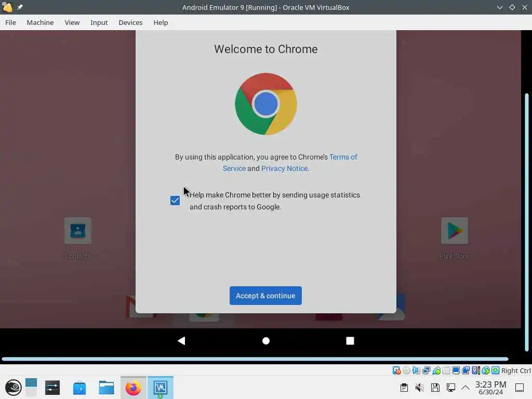The width and height of the screenshot is (532, 399).
Task: Open the Dolphin file manager icon
Action: point(107,388)
